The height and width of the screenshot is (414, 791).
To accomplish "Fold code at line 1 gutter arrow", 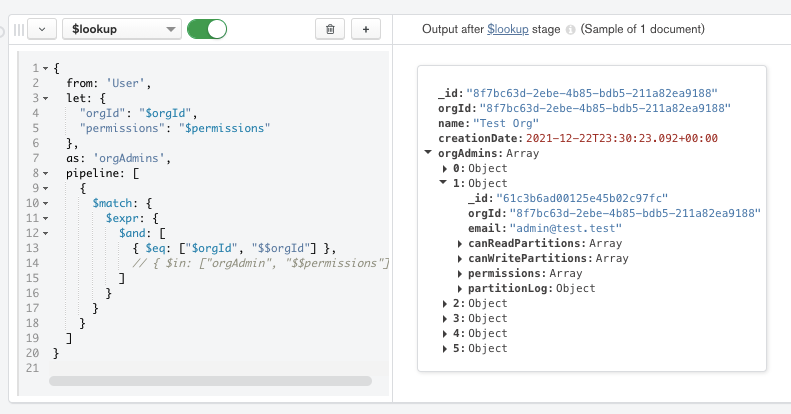I will 45,69.
